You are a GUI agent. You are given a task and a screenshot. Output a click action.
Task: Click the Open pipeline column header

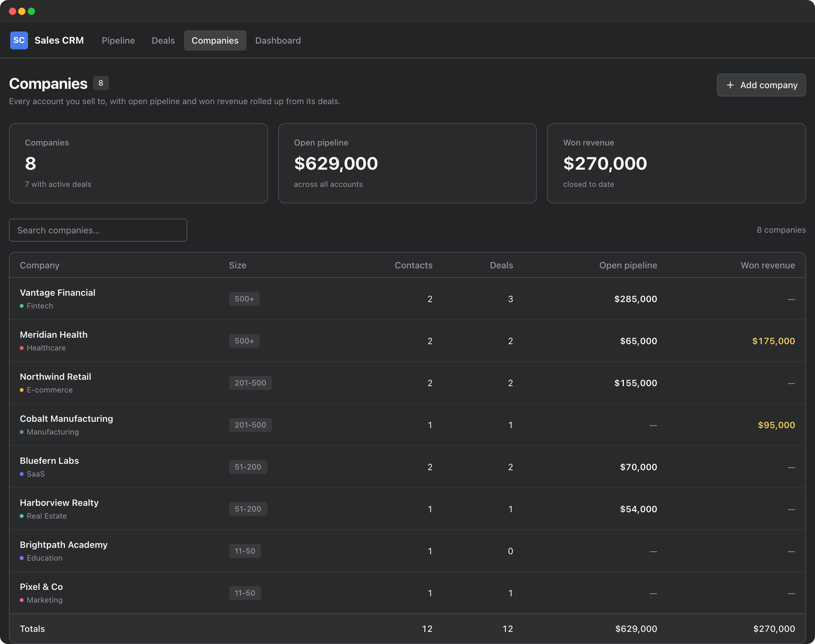628,265
